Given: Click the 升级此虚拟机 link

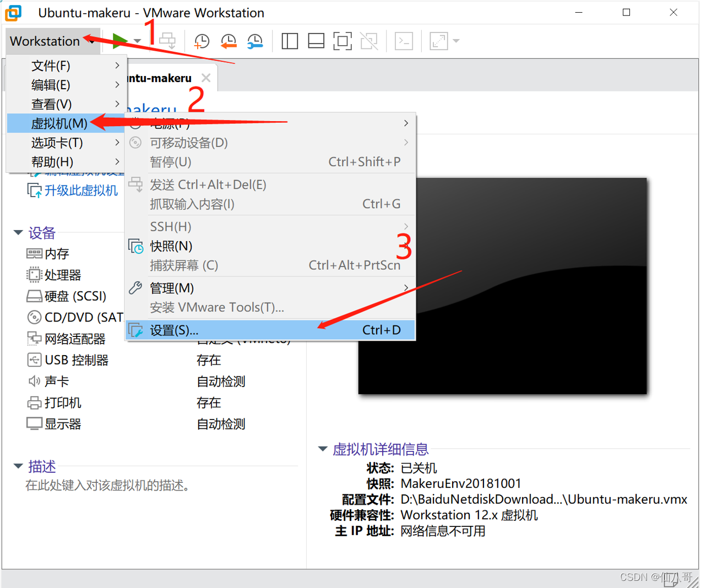Looking at the screenshot, I should click(x=81, y=190).
